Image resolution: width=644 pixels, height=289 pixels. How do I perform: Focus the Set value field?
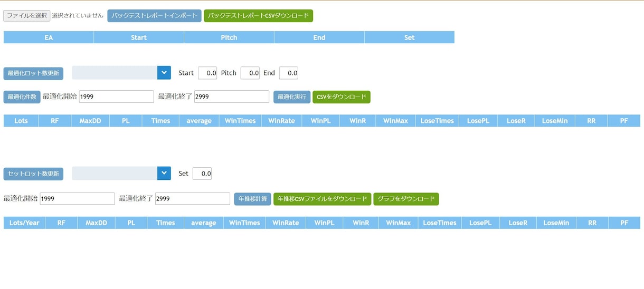202,174
